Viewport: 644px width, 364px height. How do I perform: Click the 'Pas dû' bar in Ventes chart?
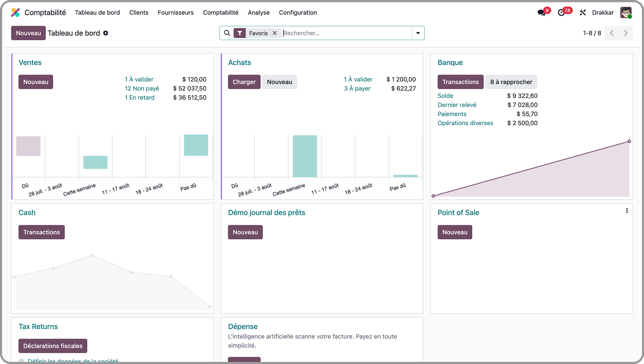[x=196, y=145]
